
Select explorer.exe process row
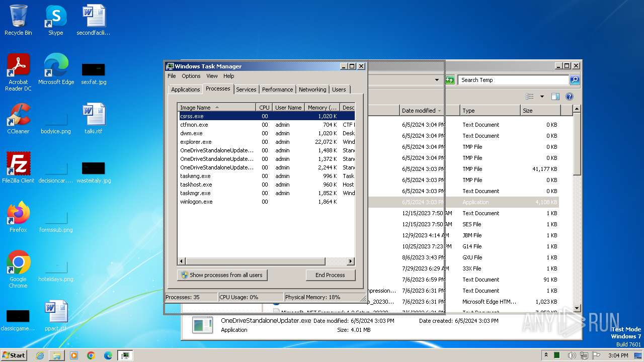click(266, 142)
